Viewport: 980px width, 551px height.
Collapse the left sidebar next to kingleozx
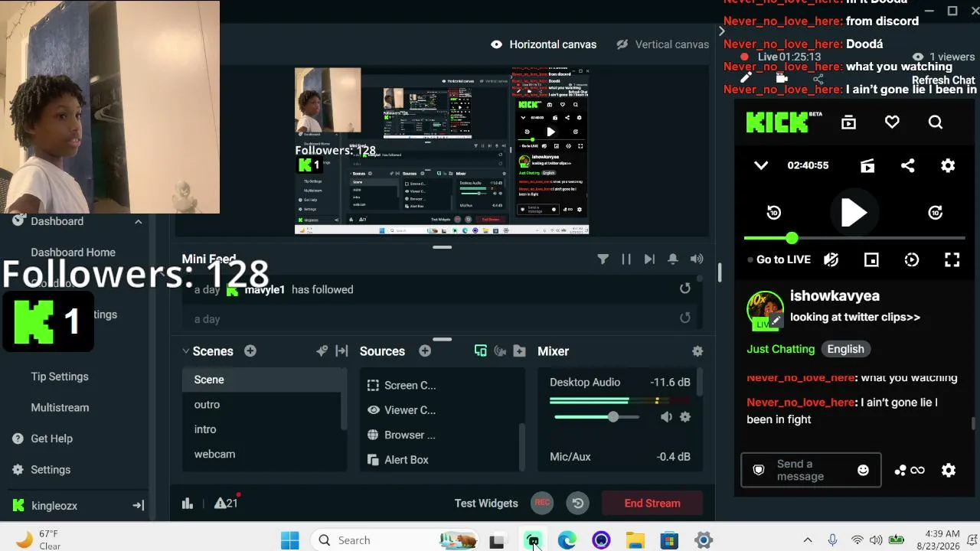(x=139, y=505)
